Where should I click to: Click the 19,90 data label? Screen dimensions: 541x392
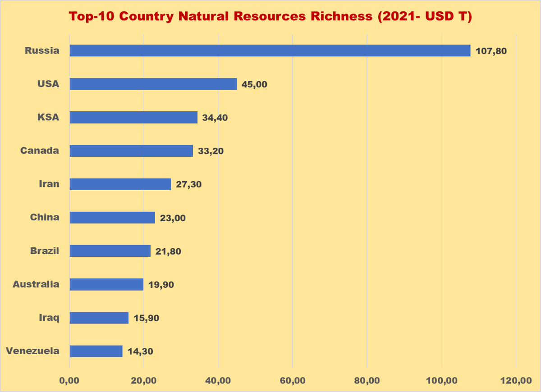click(161, 285)
